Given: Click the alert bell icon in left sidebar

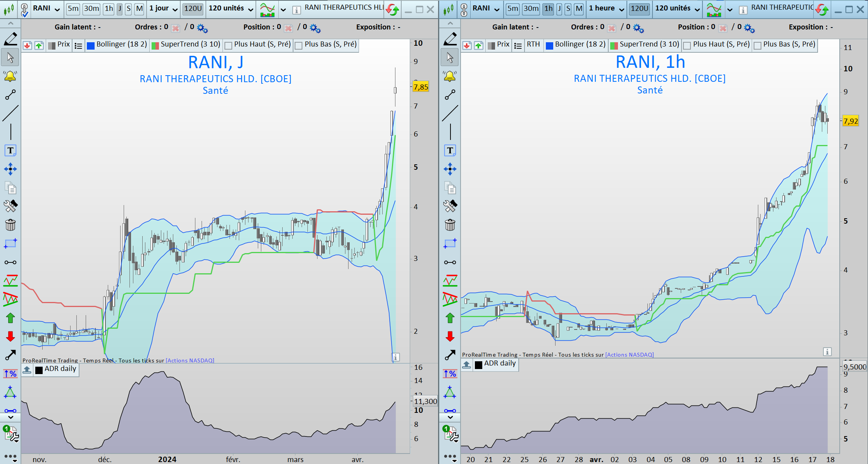Looking at the screenshot, I should (10, 76).
